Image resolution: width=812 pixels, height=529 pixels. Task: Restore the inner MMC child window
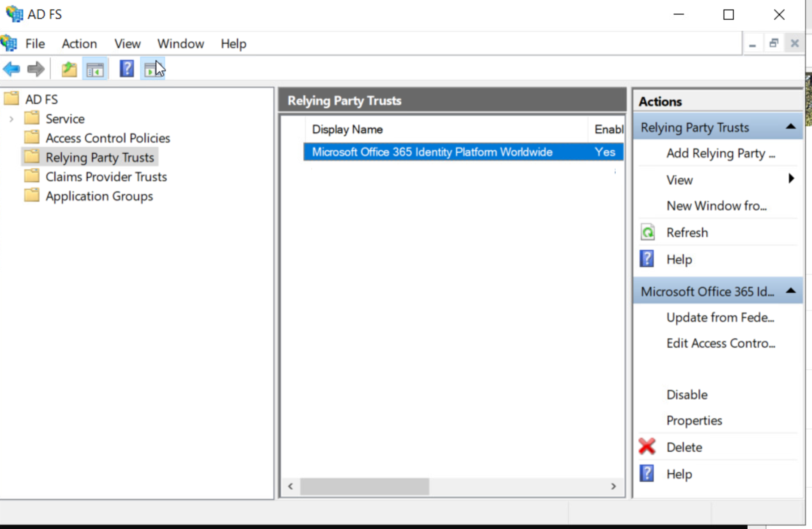pos(774,43)
